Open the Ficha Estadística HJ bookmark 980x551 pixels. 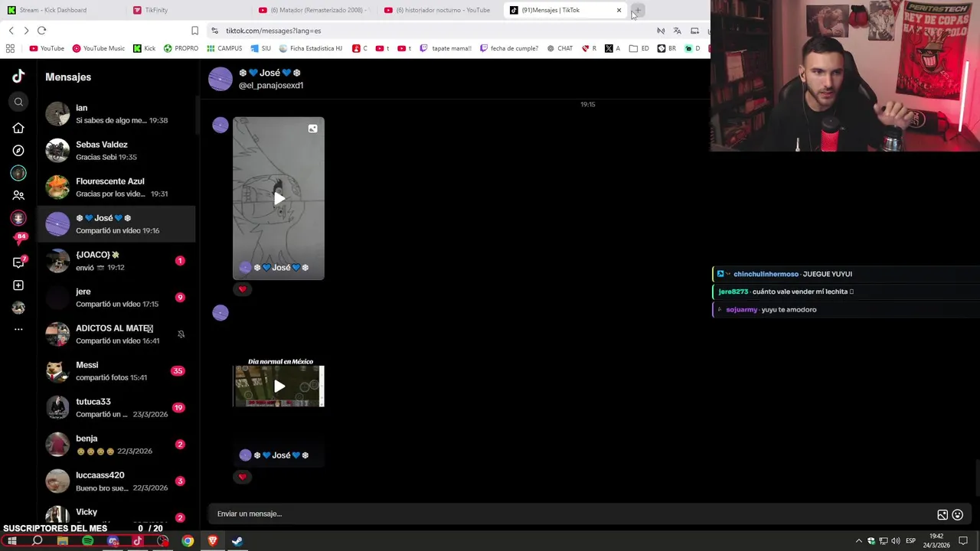click(311, 48)
